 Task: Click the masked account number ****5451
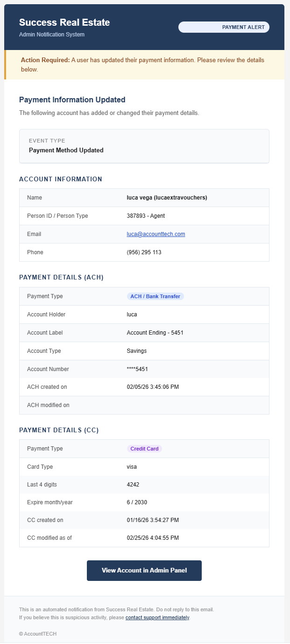click(137, 369)
